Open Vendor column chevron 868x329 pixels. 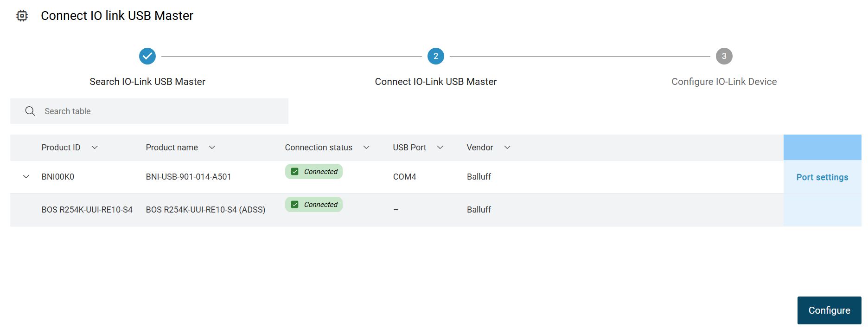pyautogui.click(x=507, y=148)
